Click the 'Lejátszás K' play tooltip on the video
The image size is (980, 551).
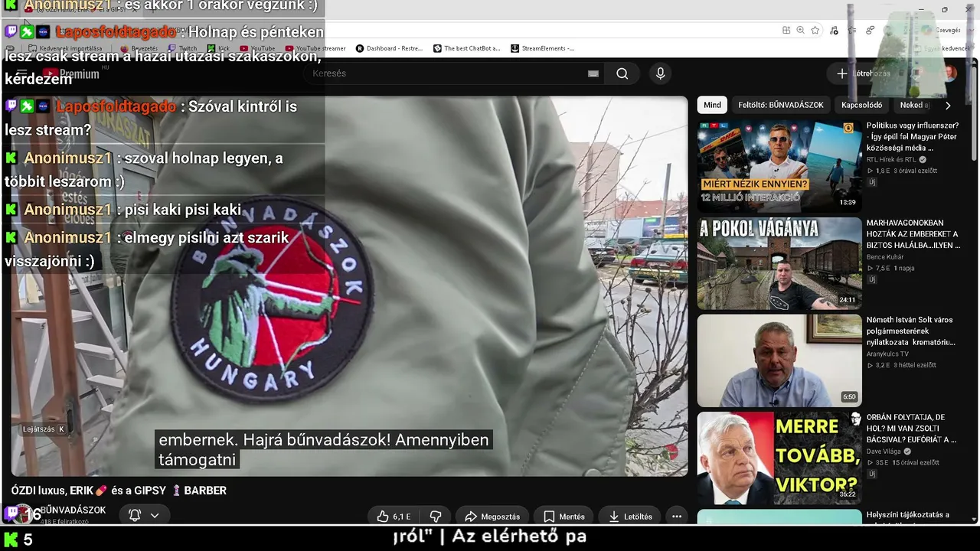click(43, 429)
